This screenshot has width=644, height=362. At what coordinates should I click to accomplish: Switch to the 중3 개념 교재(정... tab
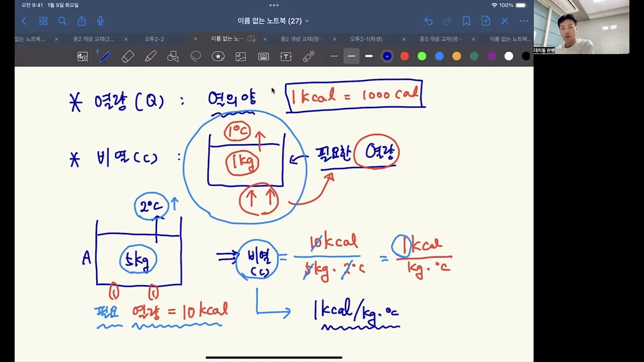coord(441,39)
